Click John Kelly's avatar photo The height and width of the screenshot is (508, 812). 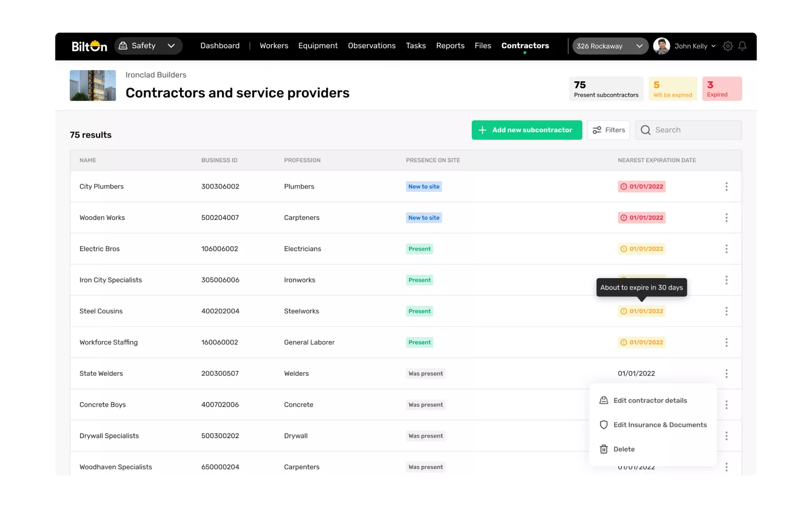(x=661, y=46)
